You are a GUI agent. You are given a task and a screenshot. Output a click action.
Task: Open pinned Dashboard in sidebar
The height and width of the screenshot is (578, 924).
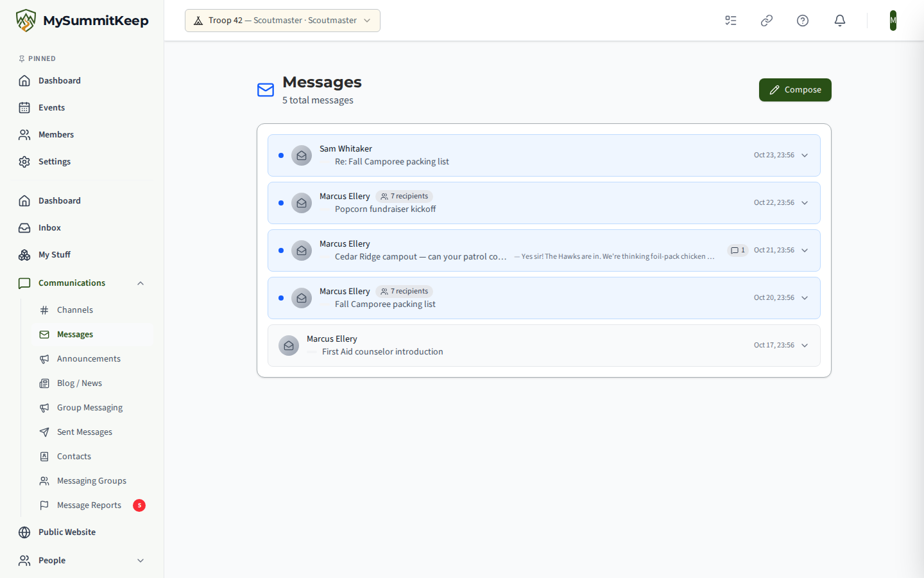[x=81, y=81]
